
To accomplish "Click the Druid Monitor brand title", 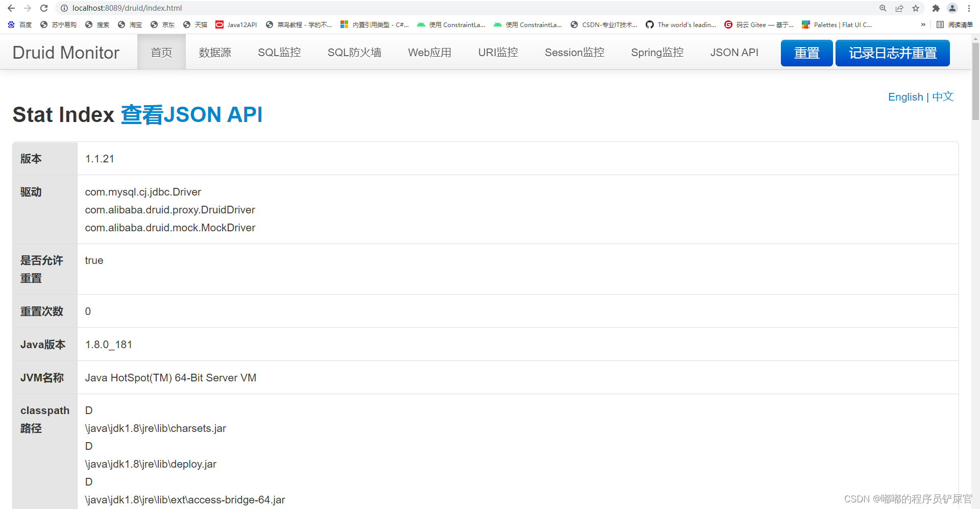I will pyautogui.click(x=66, y=53).
